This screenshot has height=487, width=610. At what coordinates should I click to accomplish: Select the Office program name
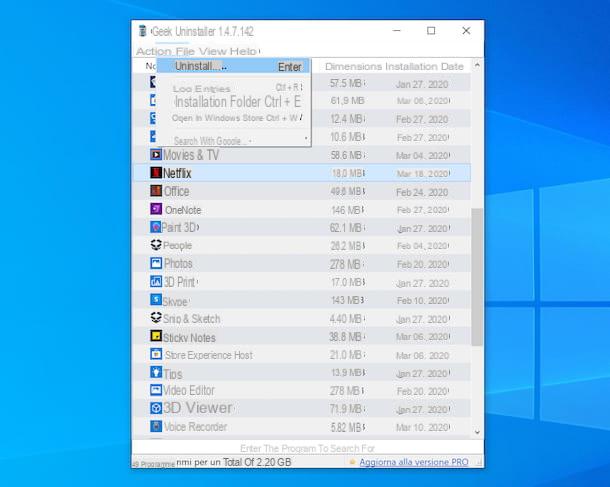[x=177, y=191]
